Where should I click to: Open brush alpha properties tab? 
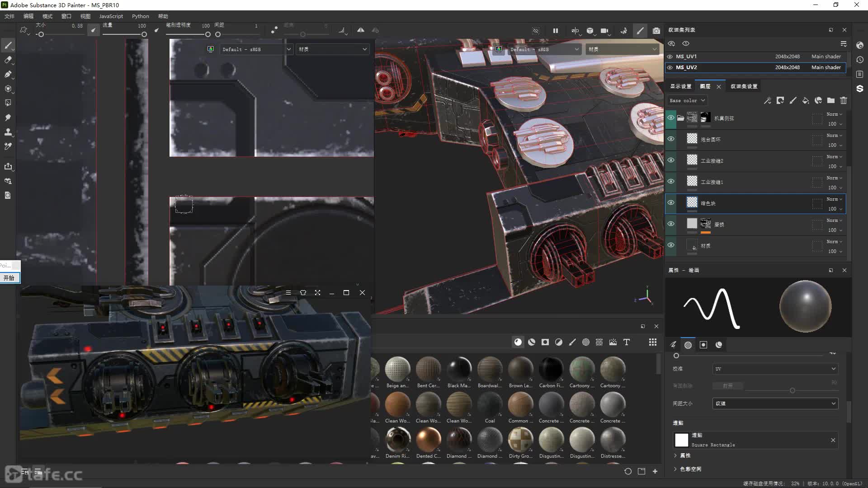click(688, 345)
